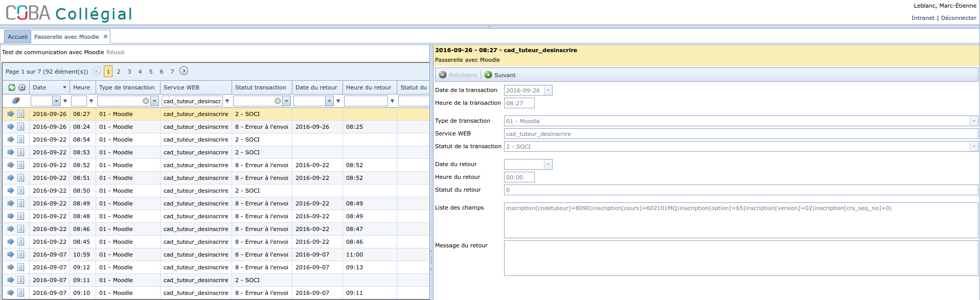Screen dimensions: 980x300
Task: Open grid settings gear icon
Action: pos(22,87)
